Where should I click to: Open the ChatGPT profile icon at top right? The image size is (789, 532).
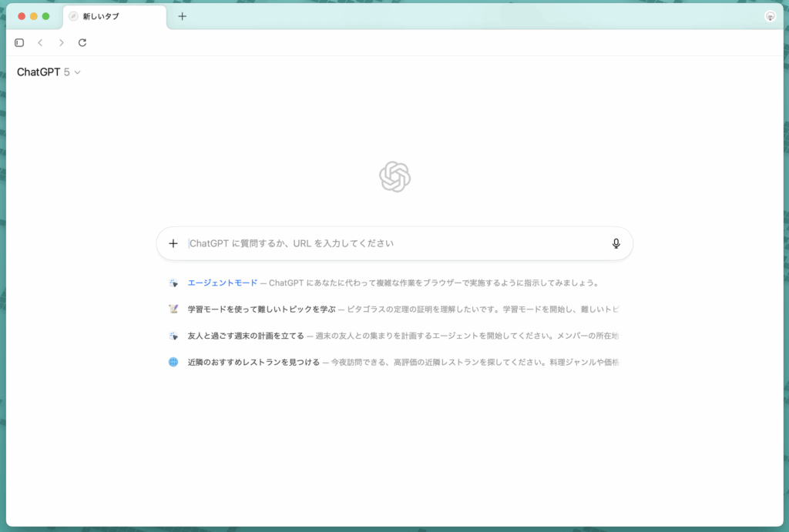[770, 15]
